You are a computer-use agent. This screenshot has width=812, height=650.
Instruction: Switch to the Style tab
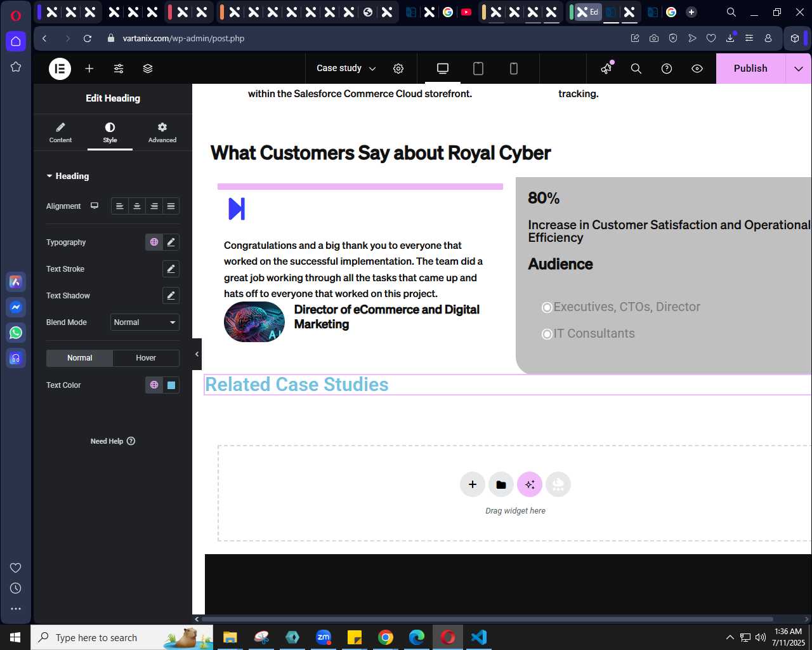(110, 133)
